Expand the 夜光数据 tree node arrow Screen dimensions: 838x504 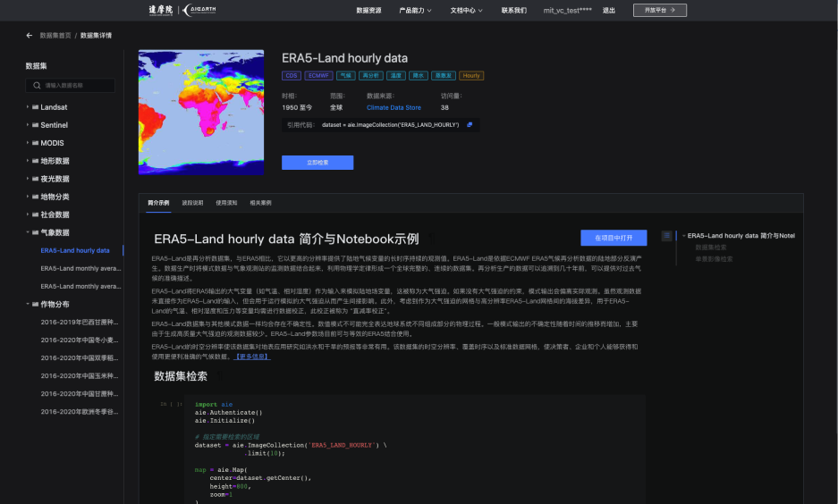(x=27, y=179)
